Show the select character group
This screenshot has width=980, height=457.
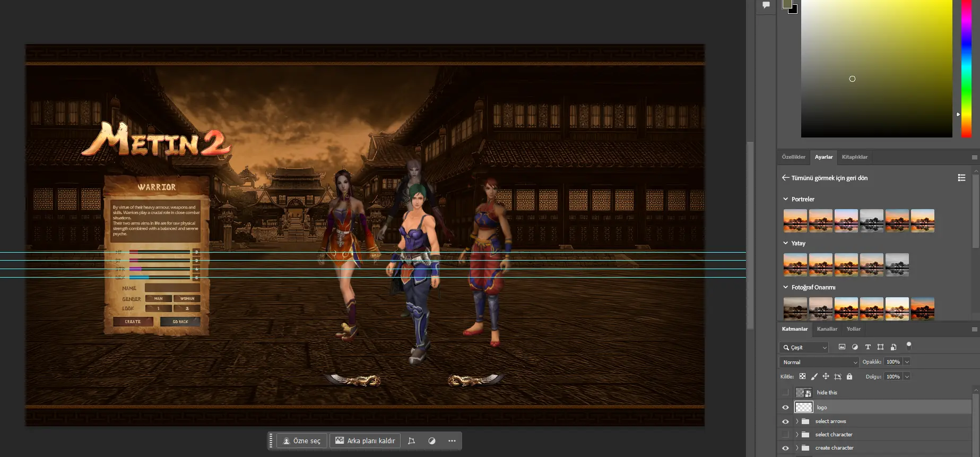tap(785, 435)
